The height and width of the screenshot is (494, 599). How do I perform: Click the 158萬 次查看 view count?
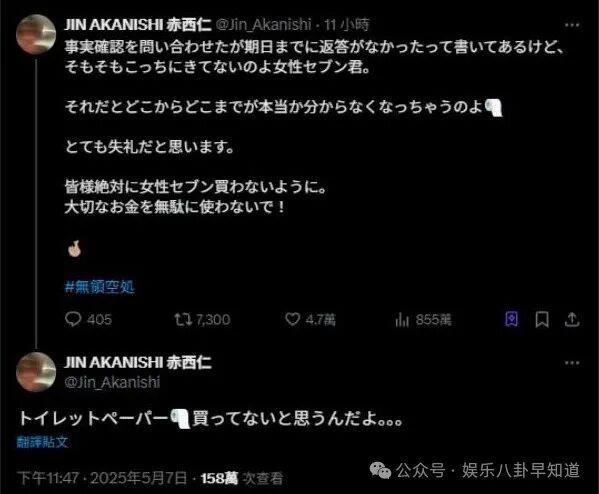click(x=242, y=478)
